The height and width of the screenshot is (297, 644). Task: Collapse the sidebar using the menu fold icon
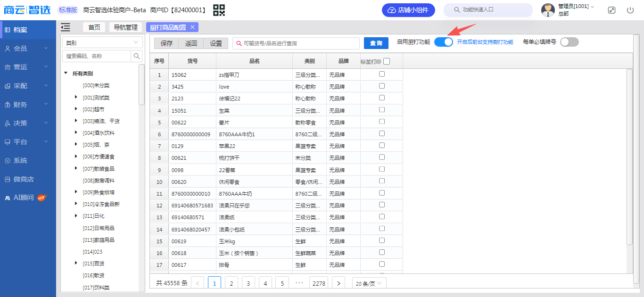[x=66, y=27]
